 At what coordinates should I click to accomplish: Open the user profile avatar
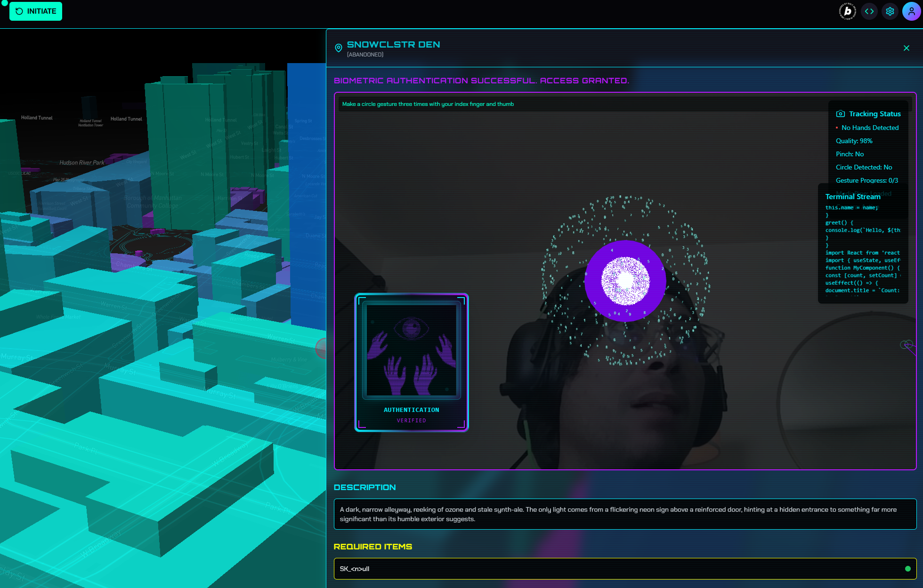911,11
